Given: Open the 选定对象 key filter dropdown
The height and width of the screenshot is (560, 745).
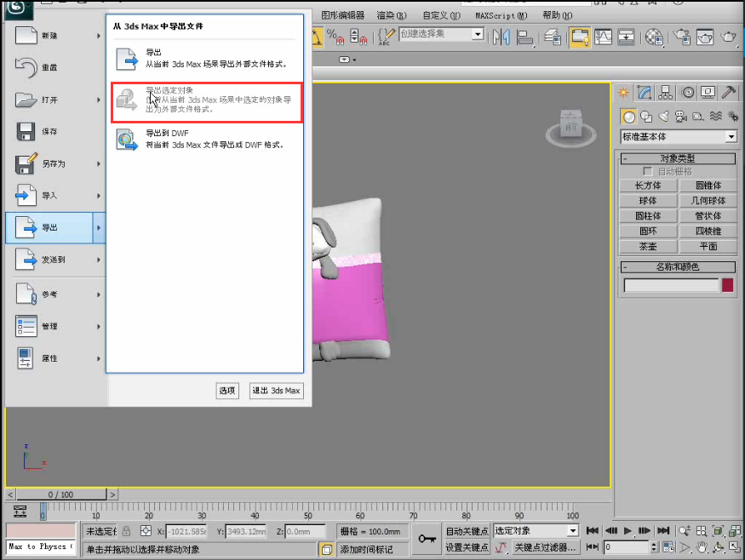Looking at the screenshot, I should tap(573, 530).
